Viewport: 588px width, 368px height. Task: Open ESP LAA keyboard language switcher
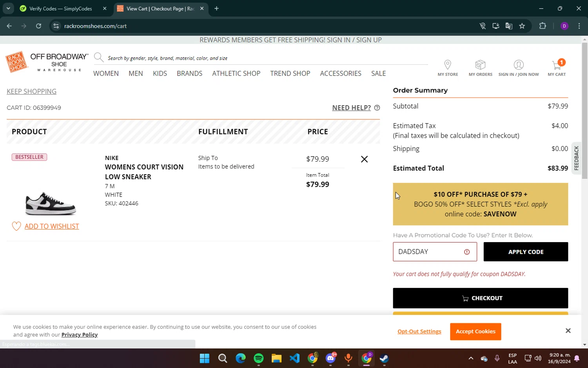pos(512,358)
